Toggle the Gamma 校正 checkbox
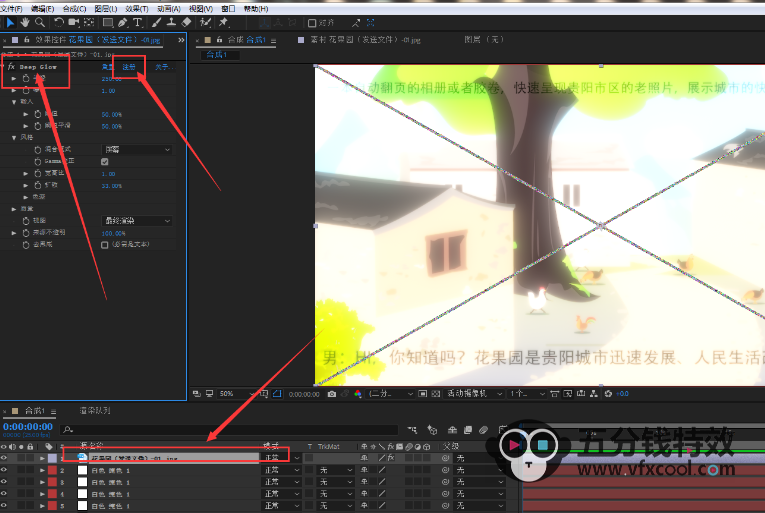The image size is (765, 513). (105, 161)
